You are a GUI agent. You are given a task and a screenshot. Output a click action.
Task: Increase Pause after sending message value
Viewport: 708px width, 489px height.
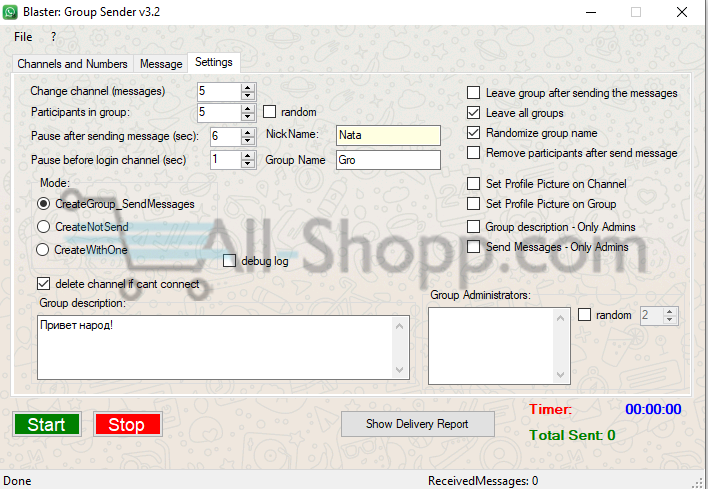[x=248, y=131]
